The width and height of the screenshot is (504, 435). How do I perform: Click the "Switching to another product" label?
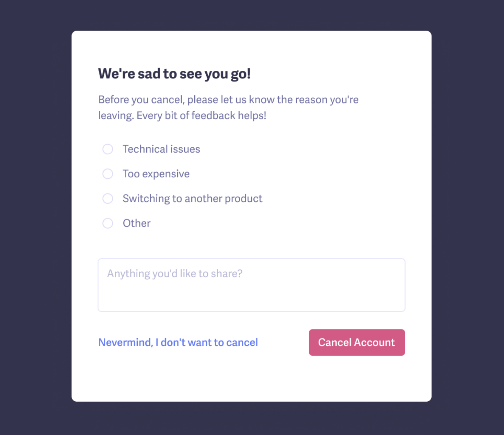click(x=192, y=199)
